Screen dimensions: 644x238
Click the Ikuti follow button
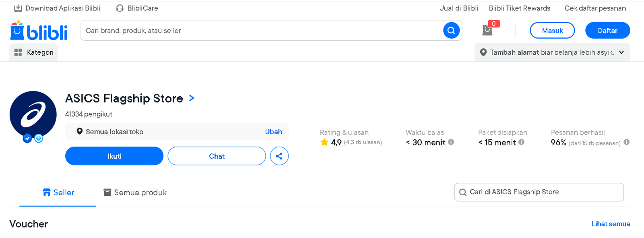tap(114, 156)
